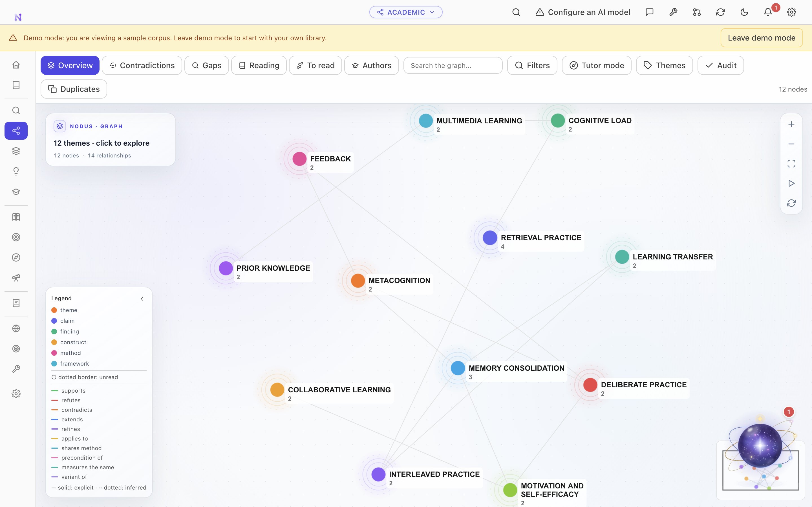Fit graph to screen with fullscreen icon
Screen dimensions: 812x507
[791, 164]
